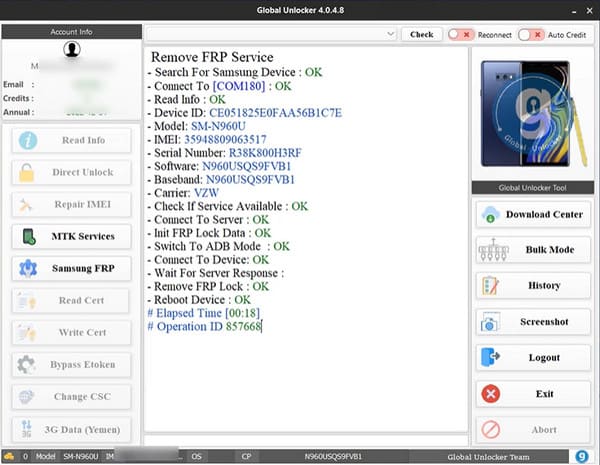Click the Screenshot camera icon
This screenshot has width=600, height=465.
(x=489, y=322)
